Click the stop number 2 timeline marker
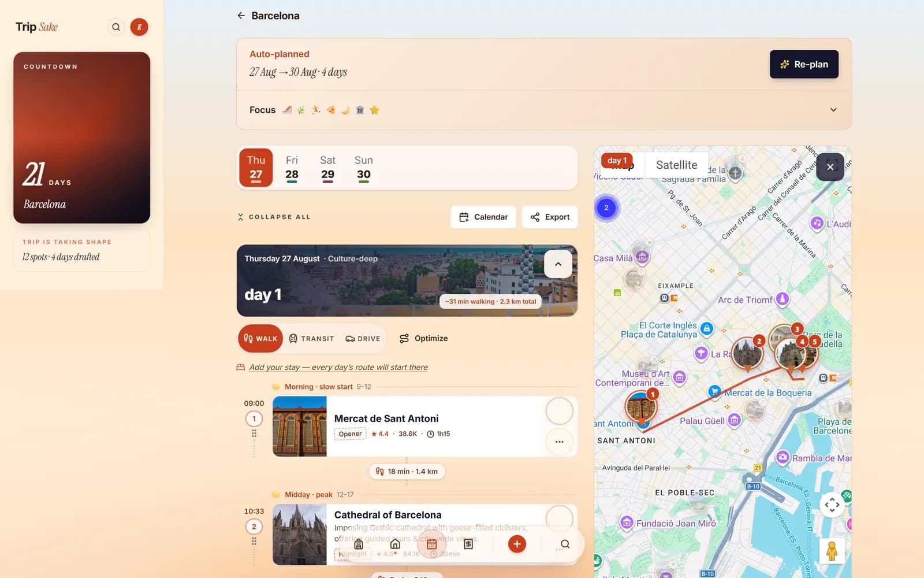 pos(254,527)
